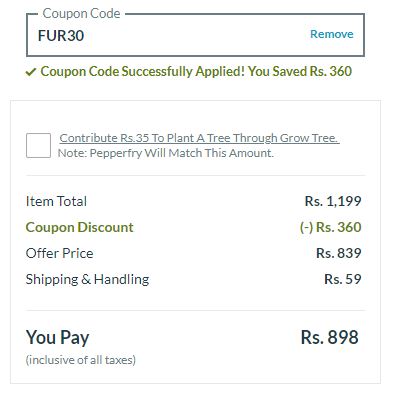Viewport: 393px width, 402px height.
Task: Click the Rs. 1,199 item total amount
Action: pyautogui.click(x=333, y=201)
